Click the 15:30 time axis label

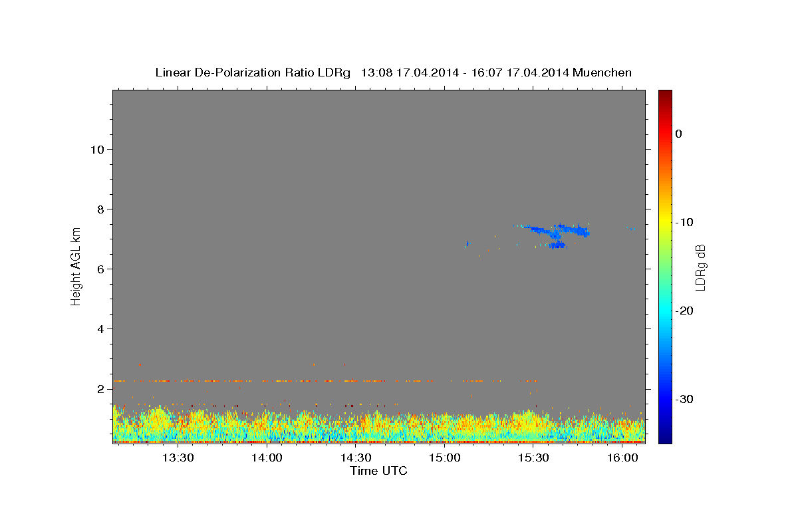(x=533, y=458)
